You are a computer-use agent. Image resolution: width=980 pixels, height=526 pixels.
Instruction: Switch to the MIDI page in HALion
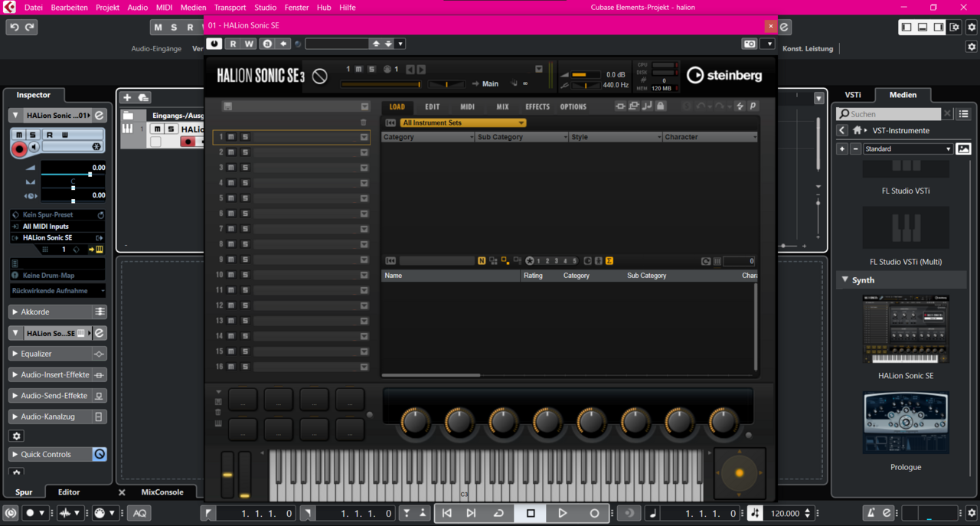click(467, 106)
